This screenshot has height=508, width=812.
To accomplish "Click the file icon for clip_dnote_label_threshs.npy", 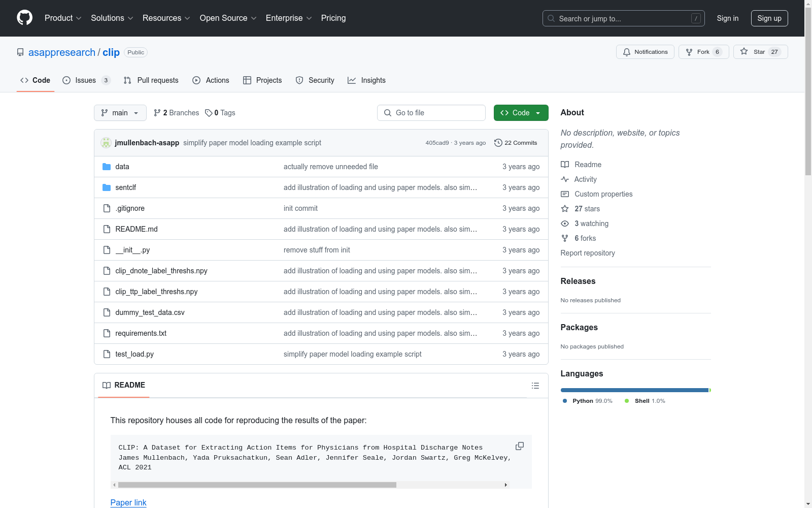I will pyautogui.click(x=107, y=271).
